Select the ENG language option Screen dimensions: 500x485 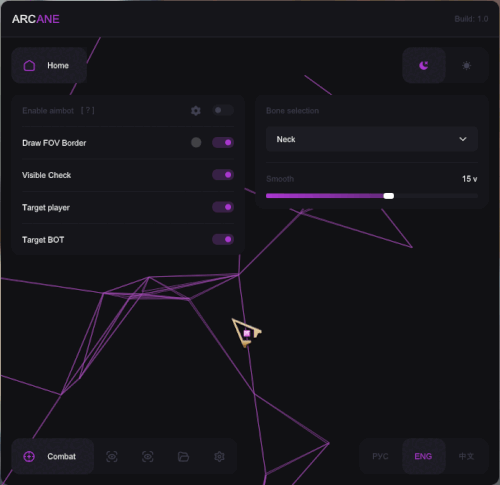[x=423, y=456]
